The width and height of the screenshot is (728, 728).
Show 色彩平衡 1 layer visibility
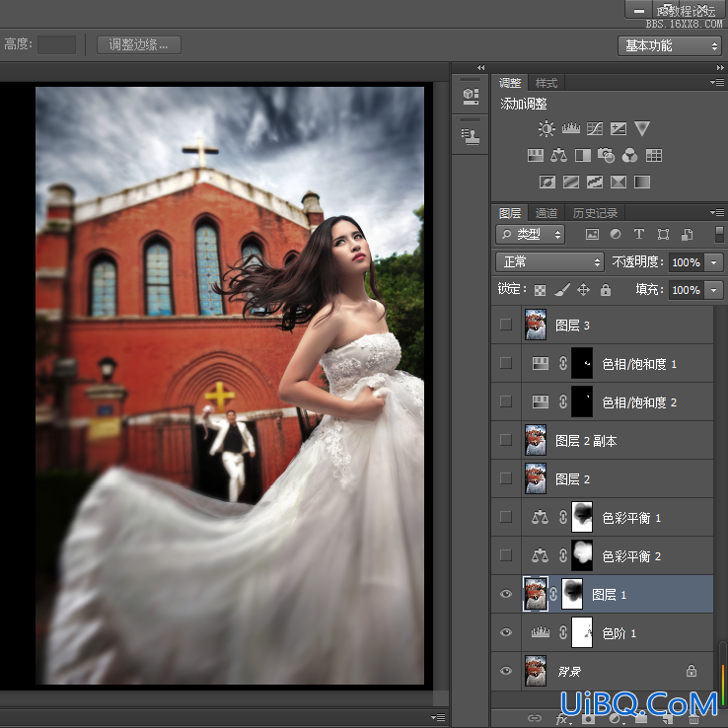point(506,517)
